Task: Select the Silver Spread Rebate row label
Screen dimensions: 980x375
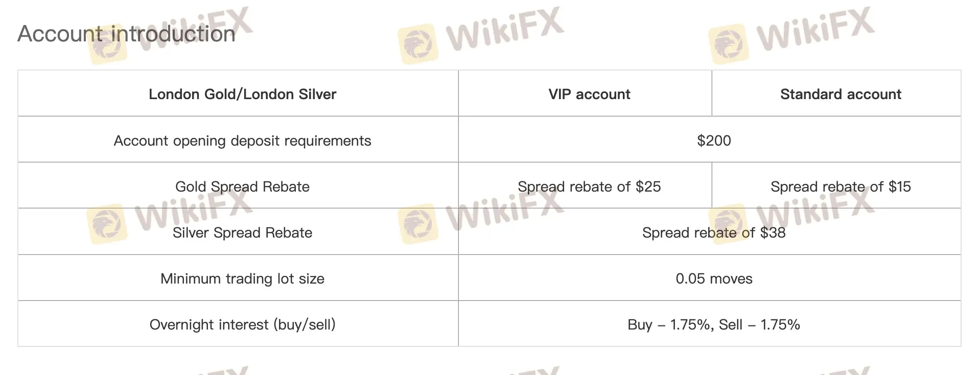Action: pos(242,232)
